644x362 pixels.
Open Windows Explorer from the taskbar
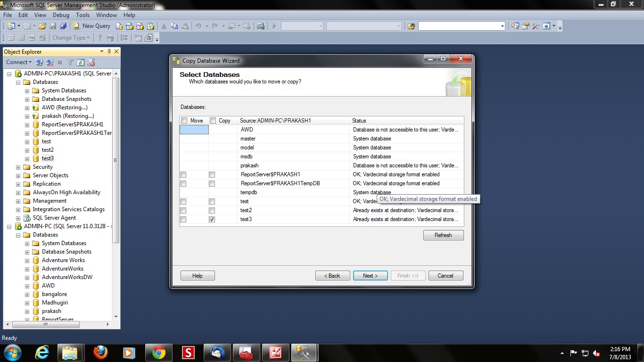(x=70, y=353)
